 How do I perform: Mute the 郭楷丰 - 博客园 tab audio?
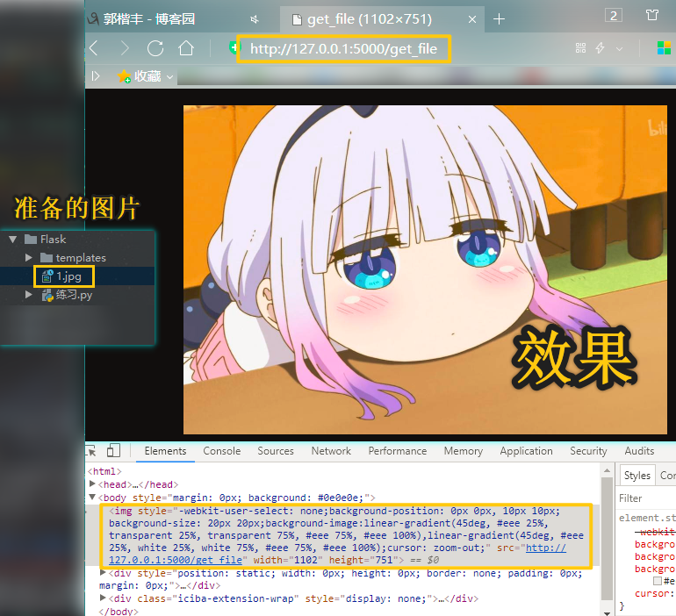(255, 19)
